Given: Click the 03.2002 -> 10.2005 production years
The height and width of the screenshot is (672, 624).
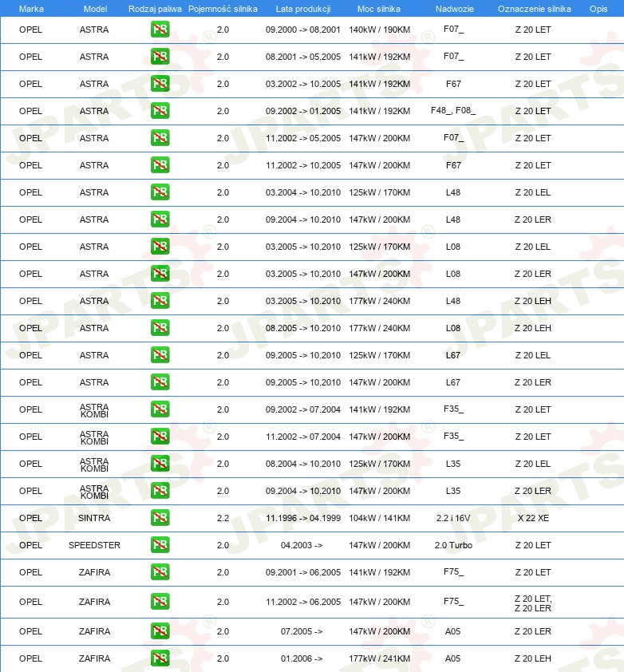Looking at the screenshot, I should (303, 84).
